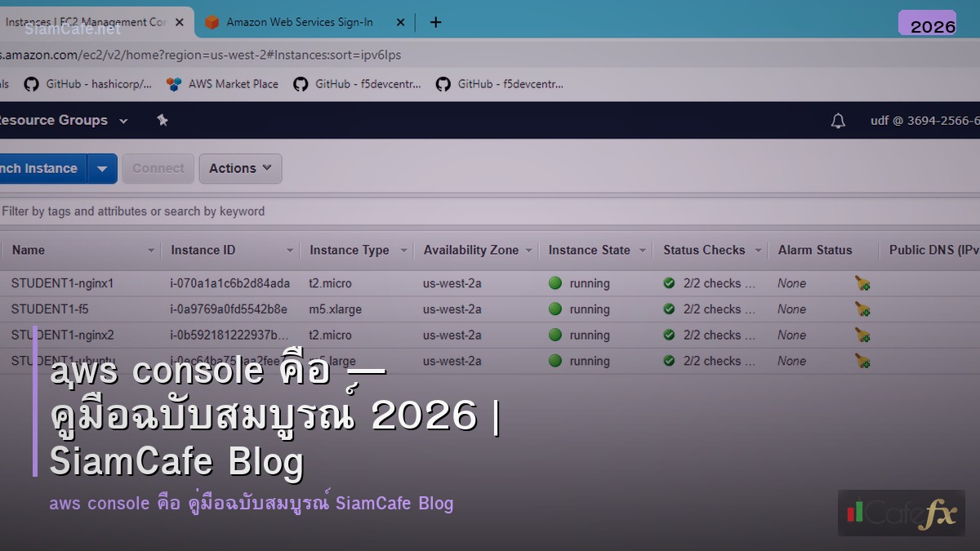Open the notifications bell in the AWS navbar
The width and height of the screenshot is (980, 551).
coord(837,121)
